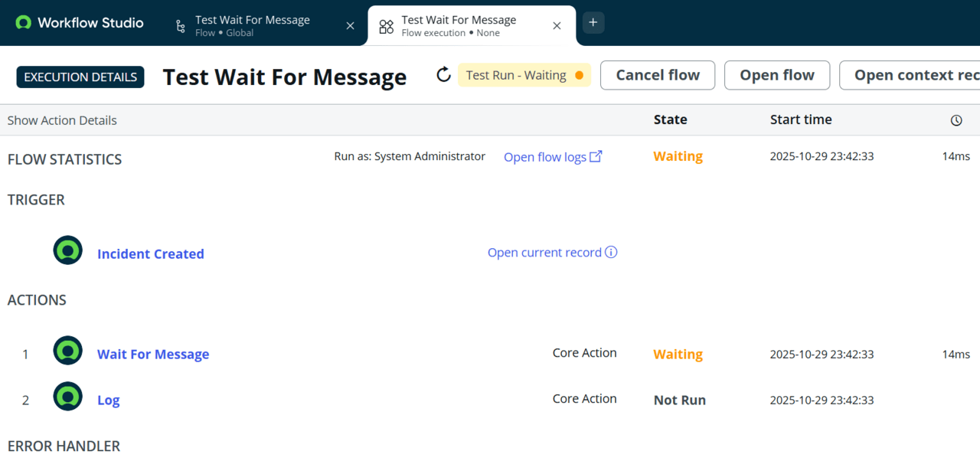Close the Flow execution tab
Viewport: 980px width, 461px height.
[x=557, y=26]
